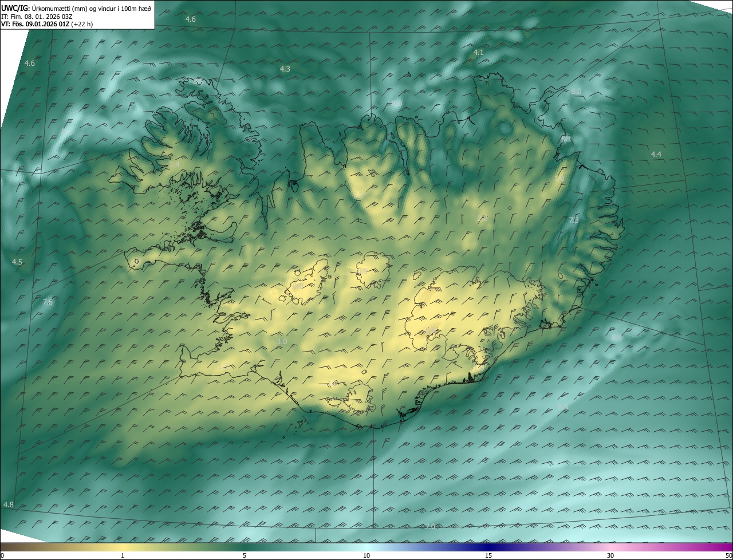Click the 7.6 value label on the map
The image size is (733, 560).
48,302
